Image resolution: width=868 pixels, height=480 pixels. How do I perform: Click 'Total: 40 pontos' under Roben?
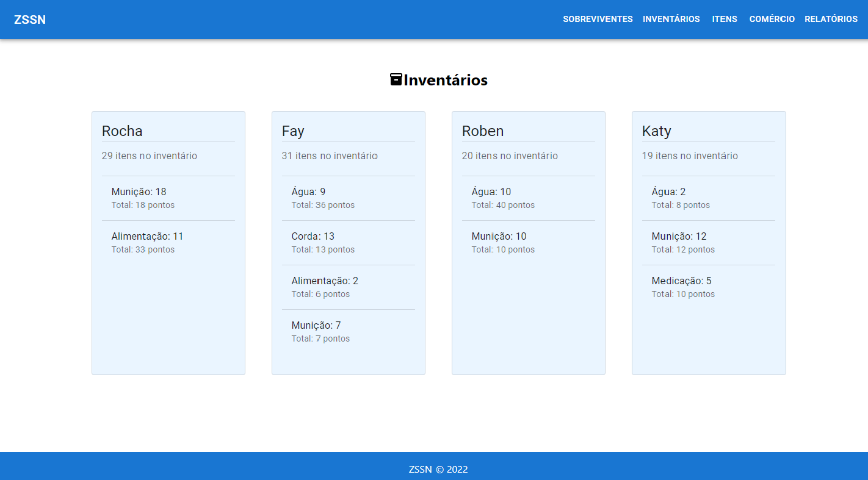[503, 205]
